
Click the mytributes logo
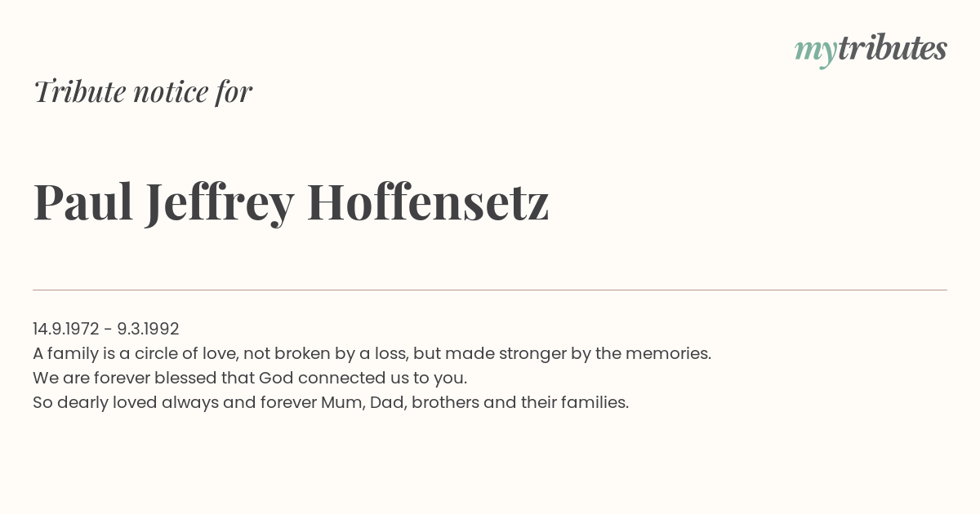pos(871,50)
